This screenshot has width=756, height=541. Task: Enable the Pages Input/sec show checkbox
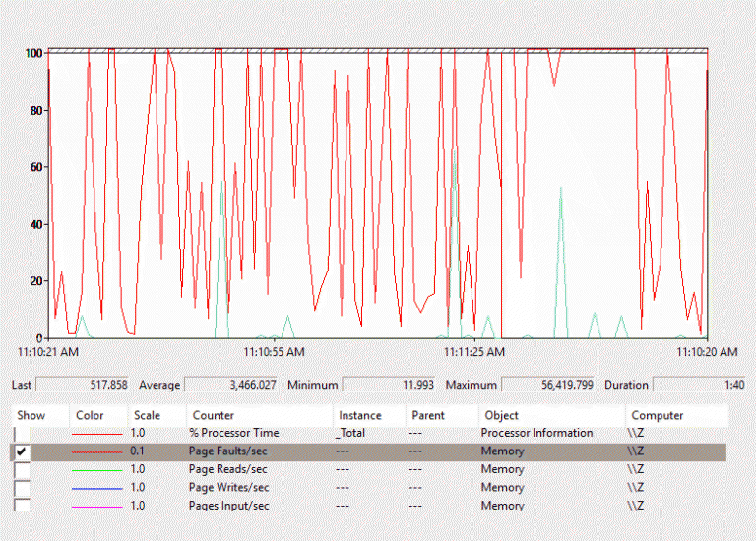pos(22,505)
